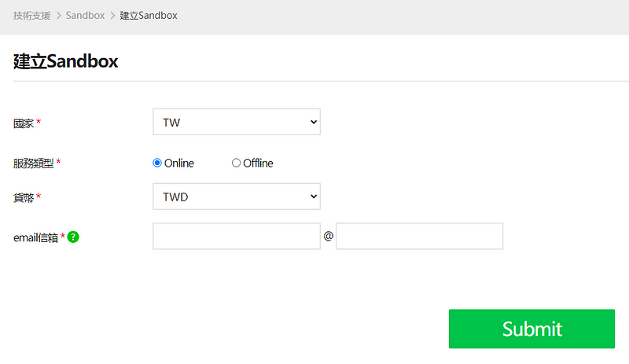Open the 國家 dropdown showing TW
Viewport: 629px width, 364px height.
point(237,122)
